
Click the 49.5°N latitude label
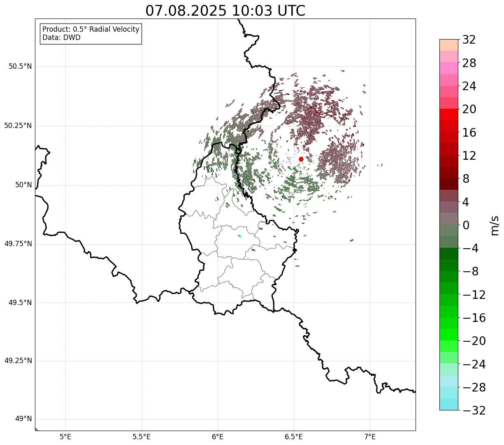click(20, 303)
